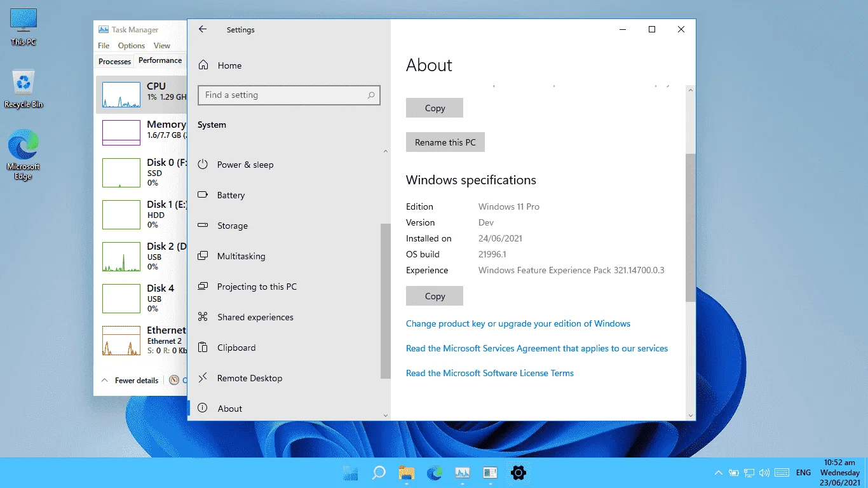Collapse Task Manager with Fewer details
868x488 pixels.
click(130, 381)
